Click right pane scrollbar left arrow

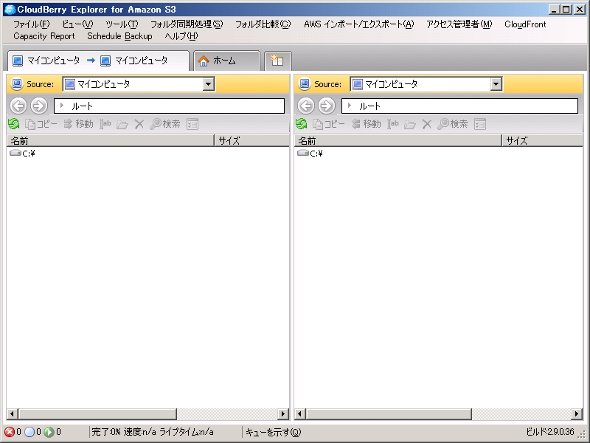click(x=300, y=414)
